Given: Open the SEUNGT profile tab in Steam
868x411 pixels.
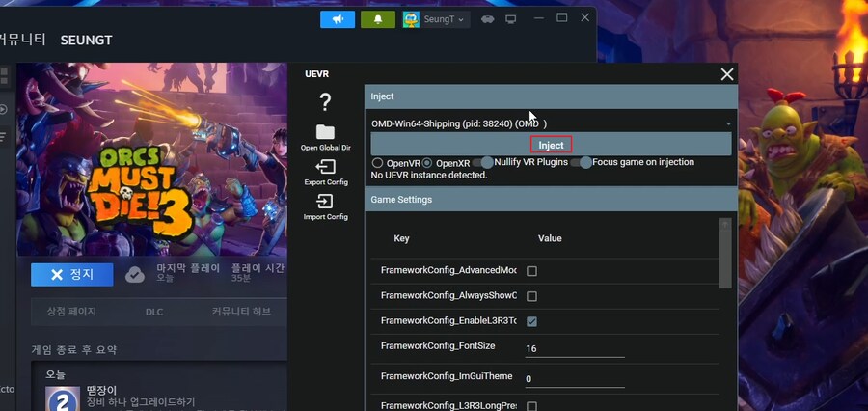Looking at the screenshot, I should [x=87, y=40].
